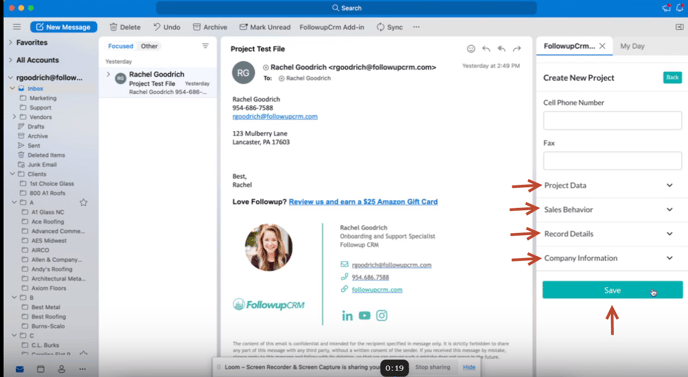Open the Drafts folder
Screen dimensions: 688x377
pyautogui.click(x=36, y=126)
